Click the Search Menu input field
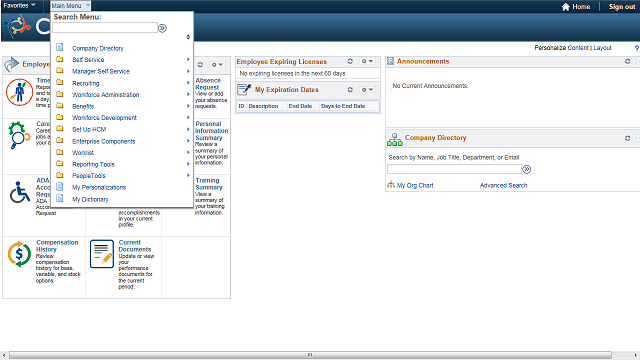Viewport: 640px width, 360px height. tap(105, 28)
